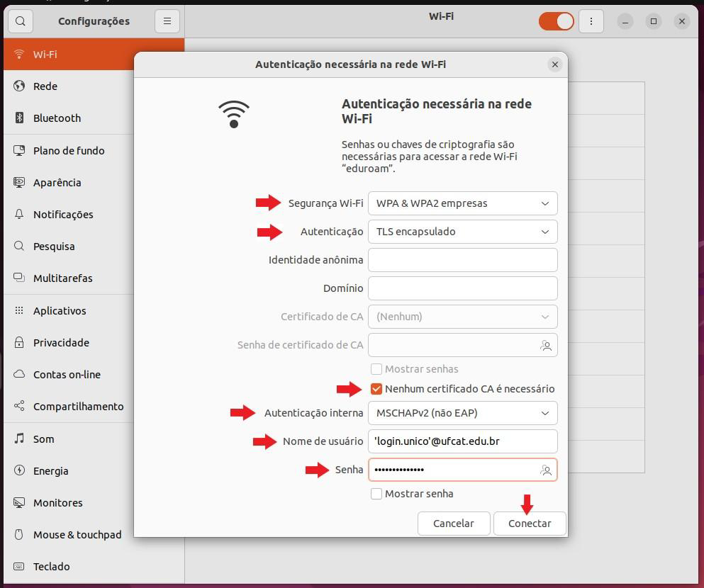Click the Aplicativos grid icon
This screenshot has height=588, width=704.
[x=19, y=311]
